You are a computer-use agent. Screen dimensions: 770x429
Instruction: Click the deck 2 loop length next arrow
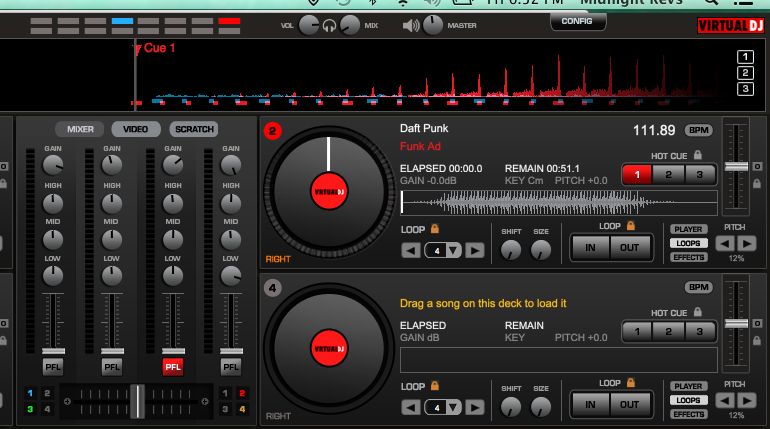pos(474,250)
